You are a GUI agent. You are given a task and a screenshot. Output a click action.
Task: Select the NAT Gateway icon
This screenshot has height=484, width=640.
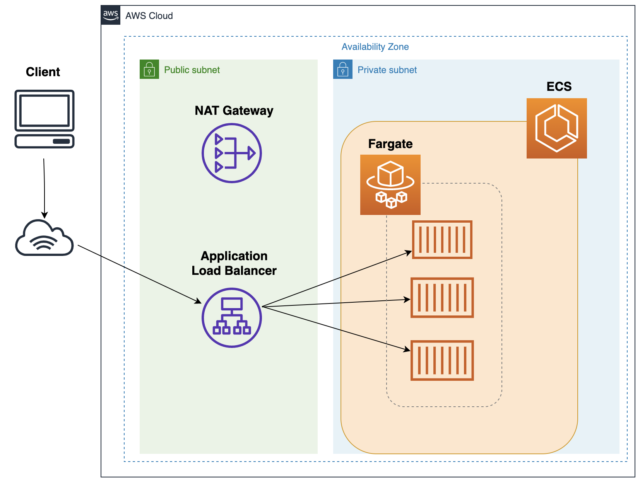[x=232, y=153]
